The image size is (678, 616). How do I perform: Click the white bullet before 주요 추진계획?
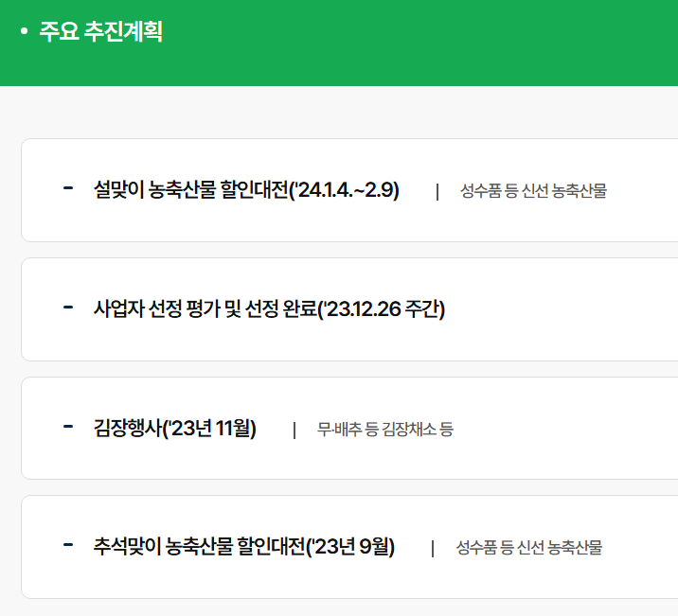(x=25, y=31)
